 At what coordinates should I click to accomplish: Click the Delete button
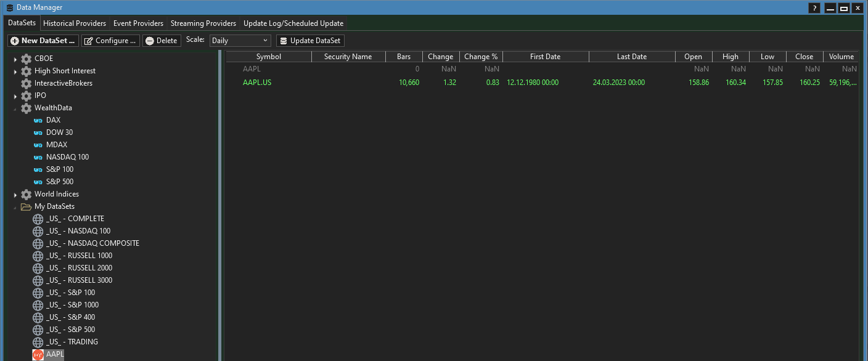pos(162,41)
